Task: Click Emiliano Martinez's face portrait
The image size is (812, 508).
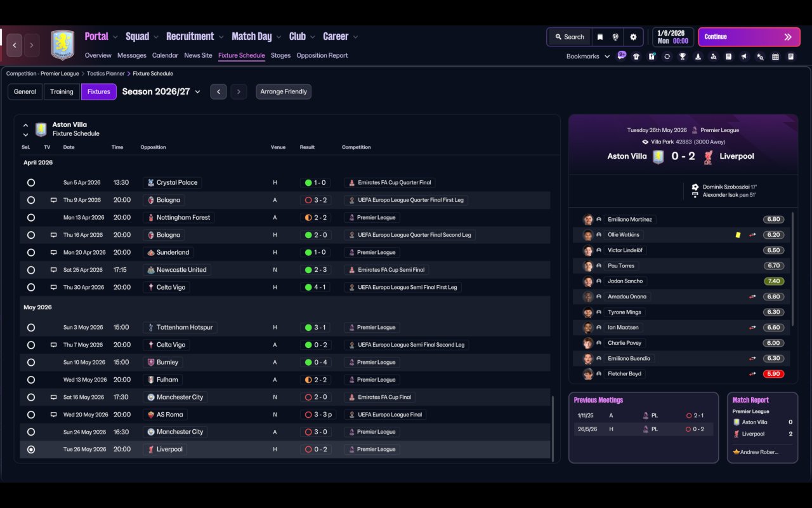Action: coord(588,220)
